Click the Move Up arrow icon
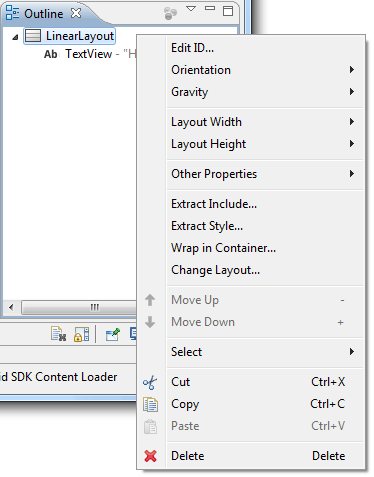This screenshot has width=374, height=477. click(x=150, y=300)
